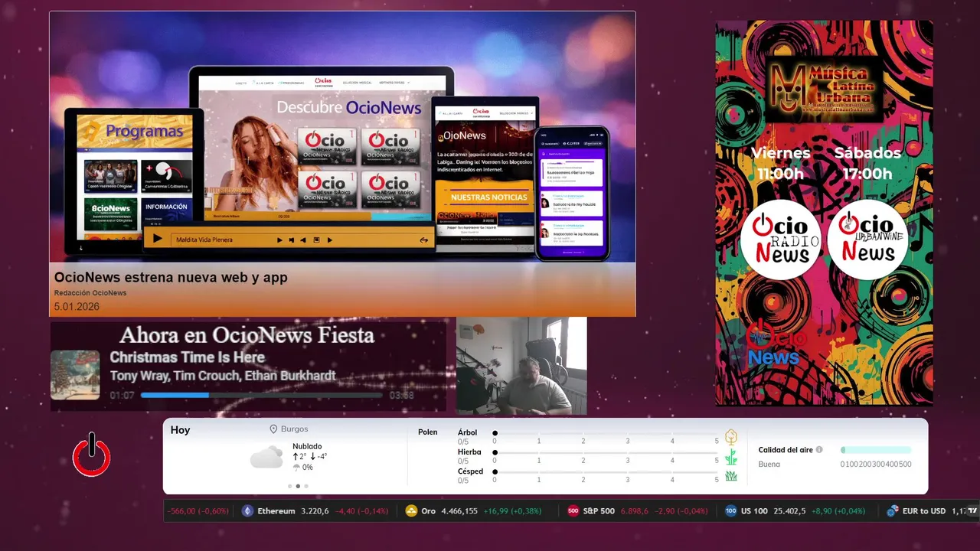Click the Árbol tree pollen icon

click(731, 437)
